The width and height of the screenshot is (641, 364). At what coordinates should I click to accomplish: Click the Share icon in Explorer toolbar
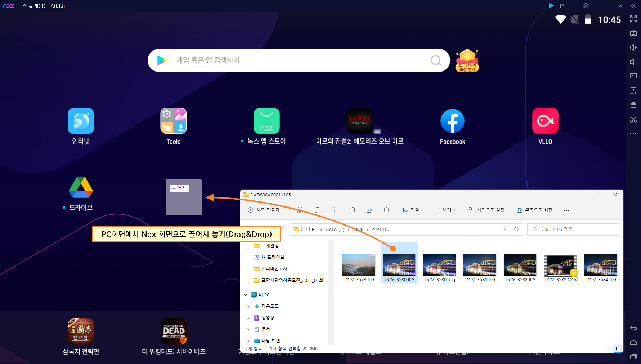[369, 210]
